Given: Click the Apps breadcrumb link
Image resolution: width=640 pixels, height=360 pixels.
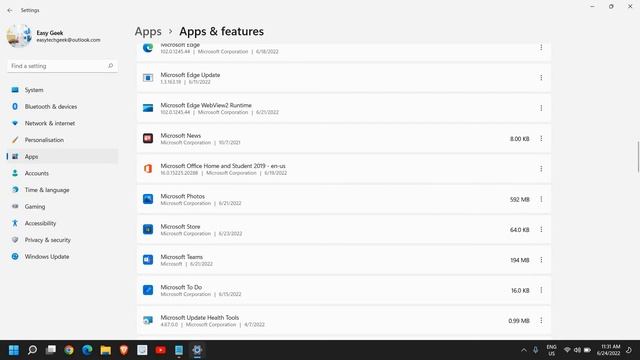Looking at the screenshot, I should (148, 31).
